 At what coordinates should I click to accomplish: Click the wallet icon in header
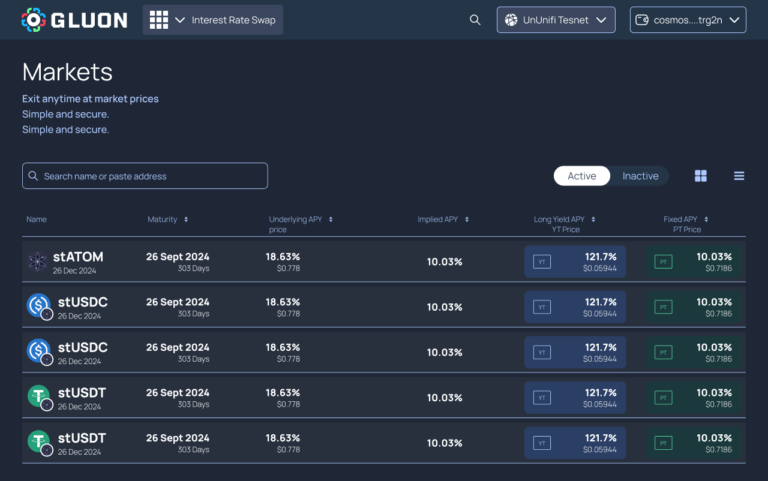click(642, 20)
